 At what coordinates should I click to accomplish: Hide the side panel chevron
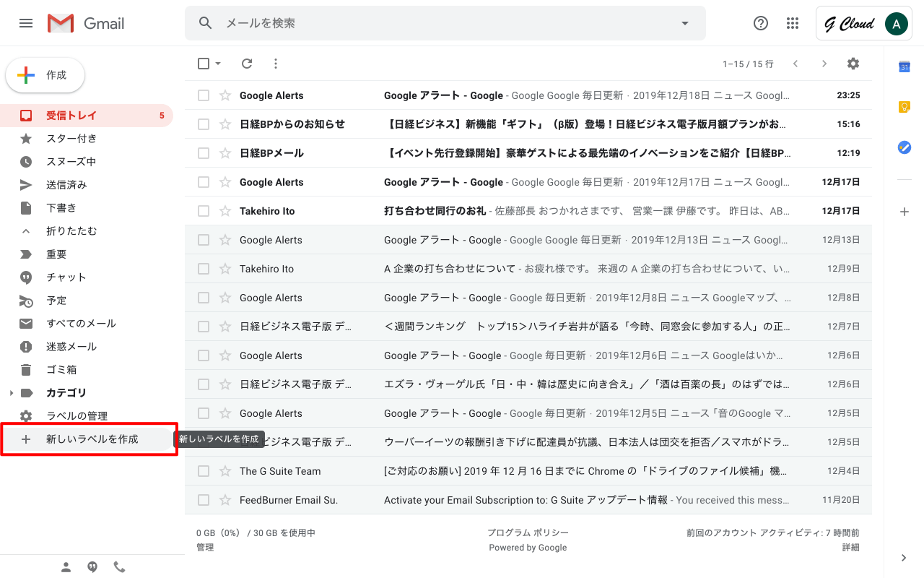click(904, 558)
